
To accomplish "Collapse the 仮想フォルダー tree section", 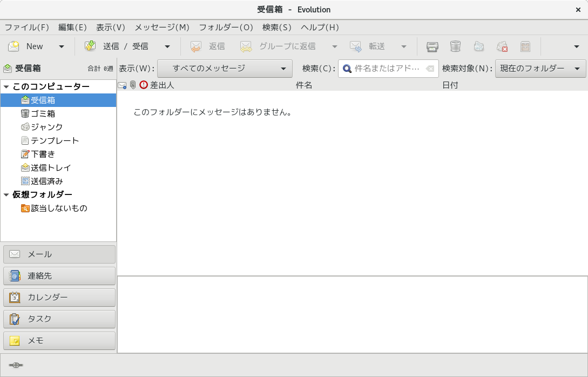I will click(x=6, y=194).
